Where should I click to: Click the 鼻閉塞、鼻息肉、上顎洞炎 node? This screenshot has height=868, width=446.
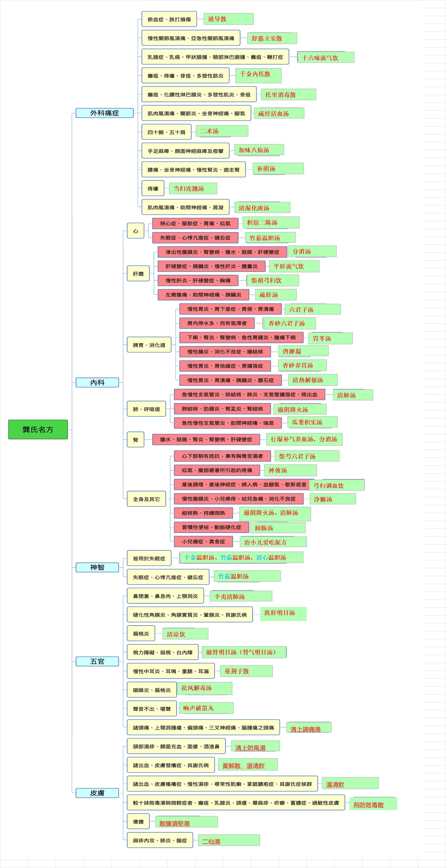(x=165, y=596)
